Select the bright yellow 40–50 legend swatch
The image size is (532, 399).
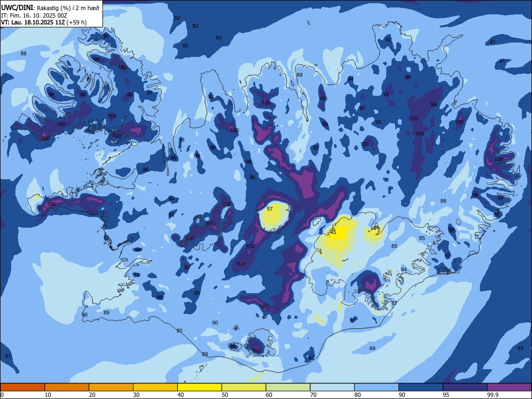tap(199, 387)
